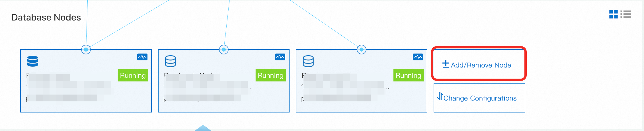Click solid database icon on first node

tap(33, 61)
